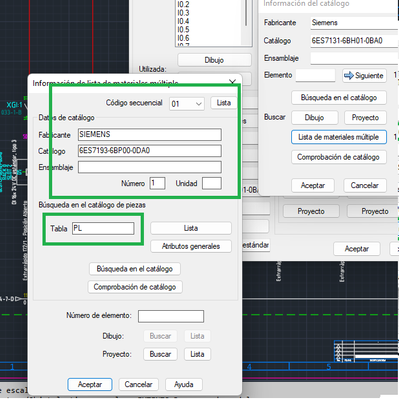Click Lista next to Código secuencial
The height and width of the screenshot is (400, 399).
coord(224,103)
